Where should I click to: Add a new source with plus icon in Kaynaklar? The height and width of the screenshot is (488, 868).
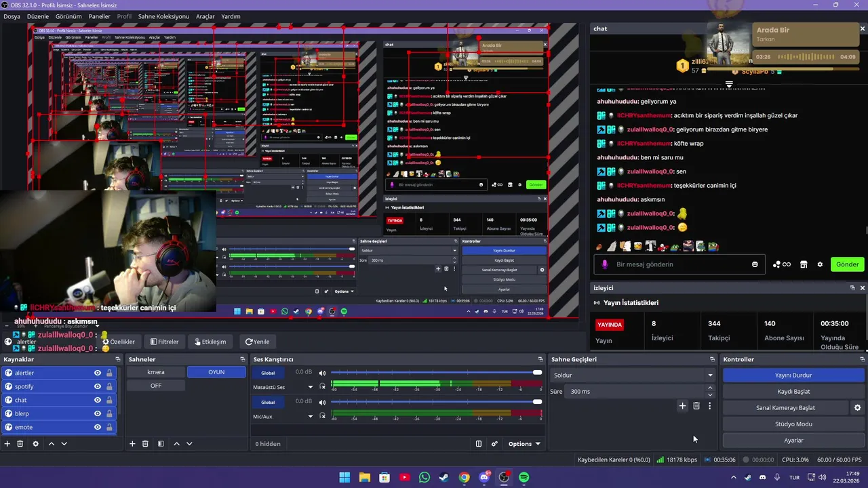[7, 444]
